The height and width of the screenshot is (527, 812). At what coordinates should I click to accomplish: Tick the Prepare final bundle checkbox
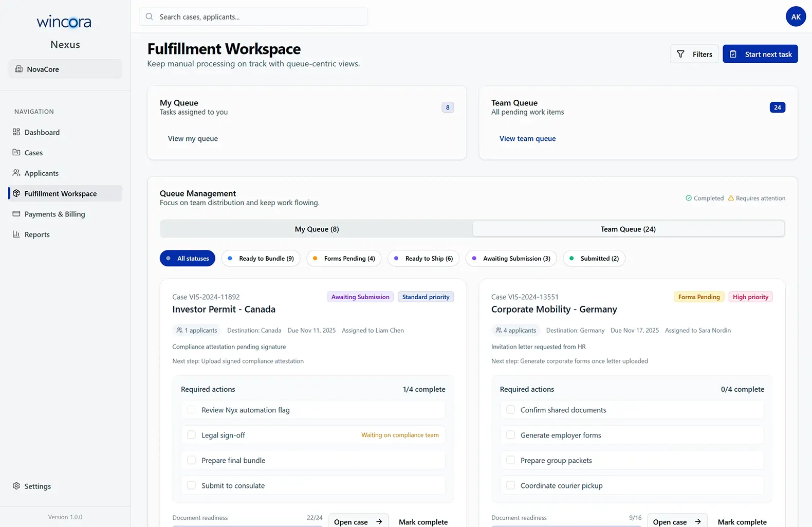click(x=191, y=460)
